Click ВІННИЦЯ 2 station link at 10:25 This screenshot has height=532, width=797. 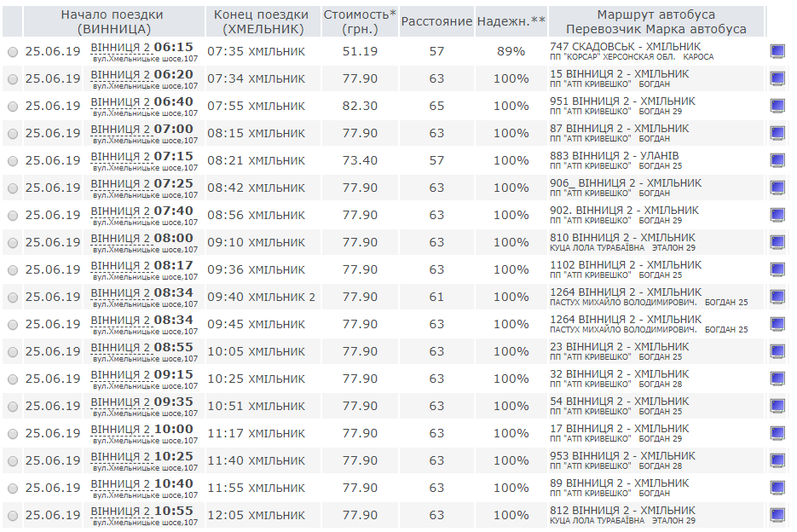pos(120,457)
